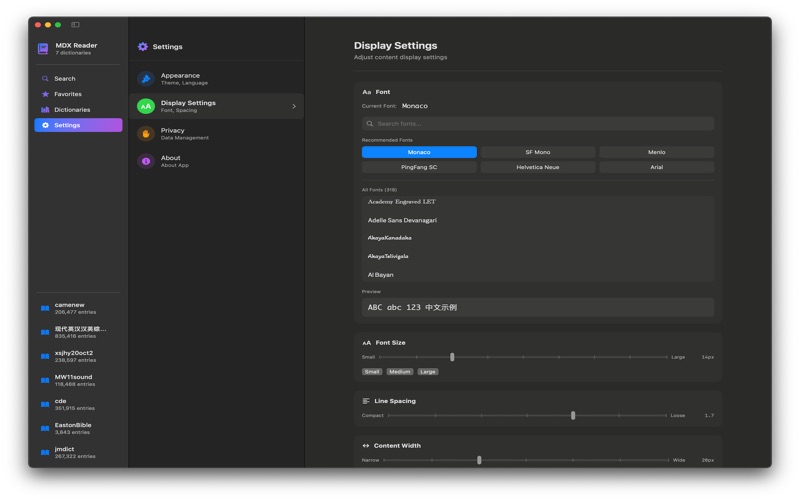Open the camenew dictionary book icon
This screenshot has width=800, height=500.
(x=45, y=308)
